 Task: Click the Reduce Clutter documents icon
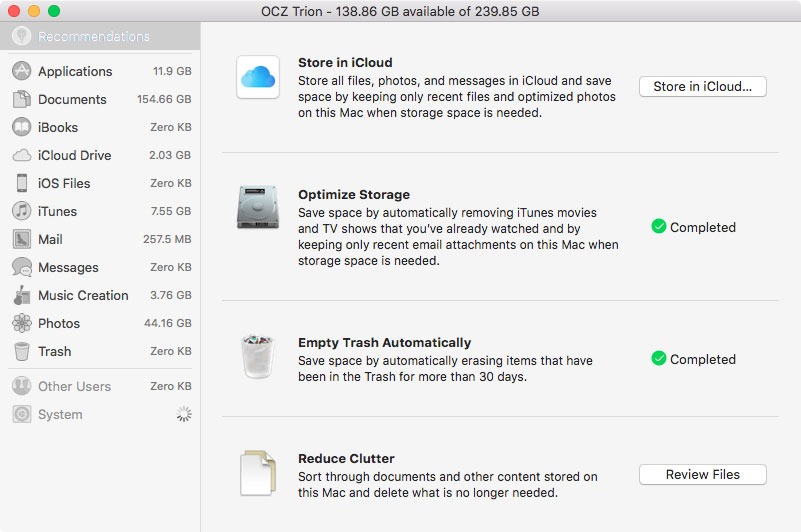[x=258, y=473]
